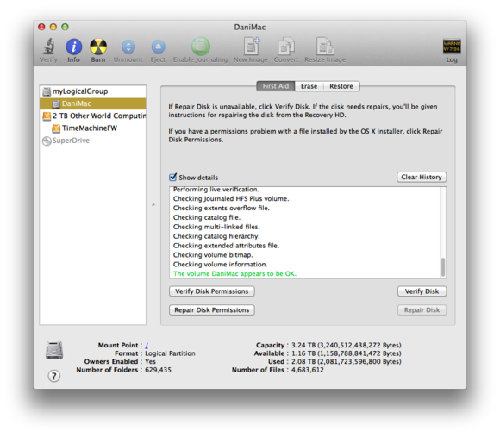Image resolution: width=499 pixels, height=435 pixels.
Task: Open the Log toolbar icon
Action: [452, 47]
